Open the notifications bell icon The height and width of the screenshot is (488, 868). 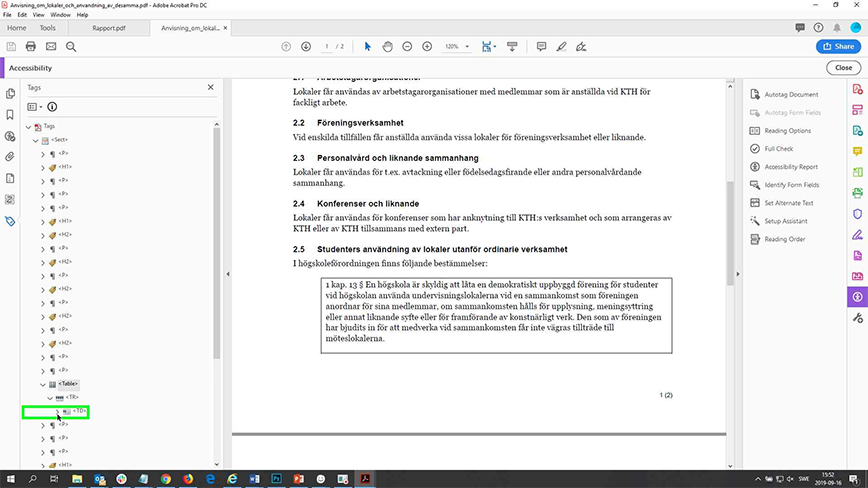click(x=837, y=28)
